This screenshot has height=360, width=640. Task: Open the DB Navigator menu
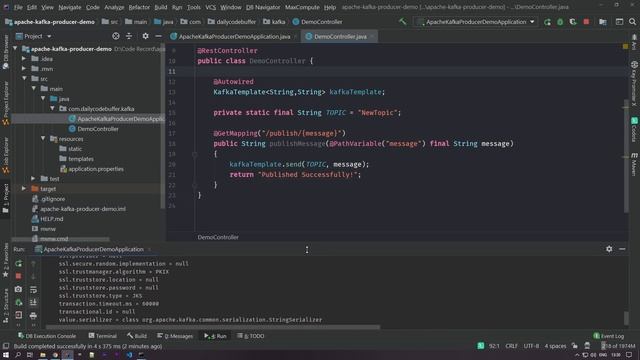click(x=263, y=7)
